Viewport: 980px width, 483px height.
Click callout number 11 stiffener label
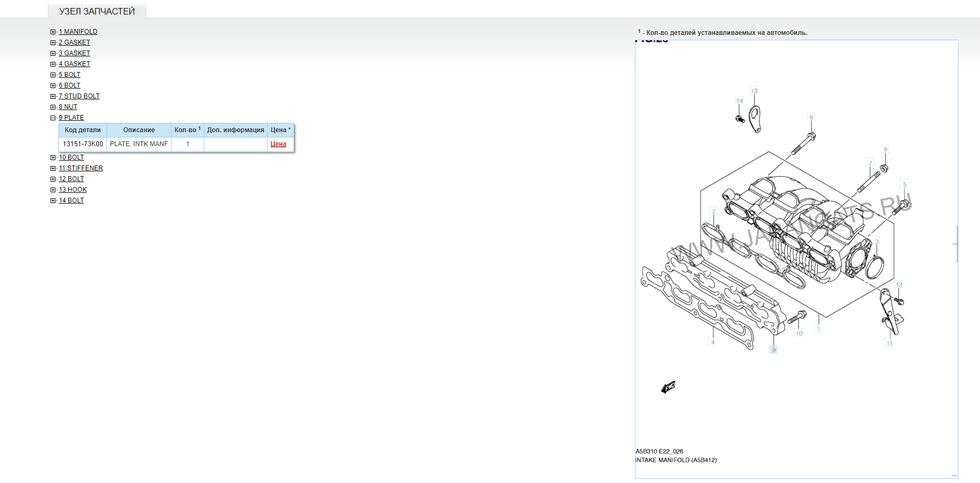pos(889,343)
